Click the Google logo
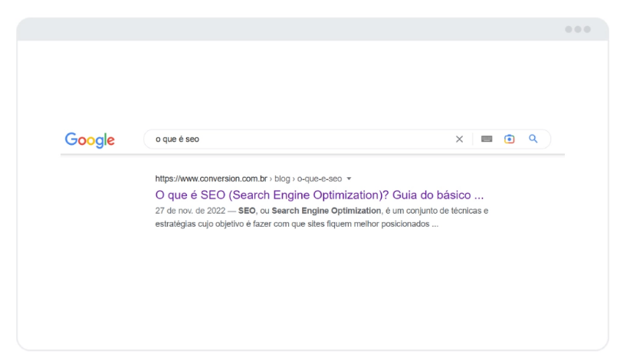The width and height of the screenshot is (630, 364). pyautogui.click(x=90, y=139)
